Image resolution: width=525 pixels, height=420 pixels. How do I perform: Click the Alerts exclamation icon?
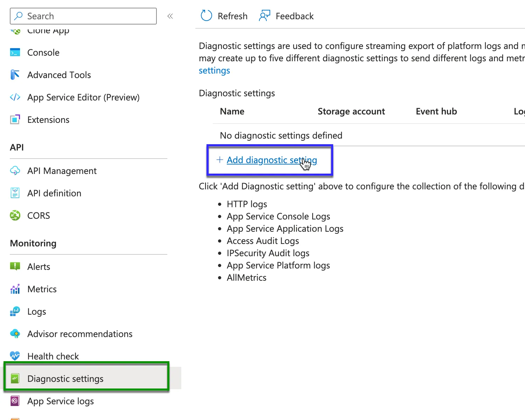pos(15,266)
